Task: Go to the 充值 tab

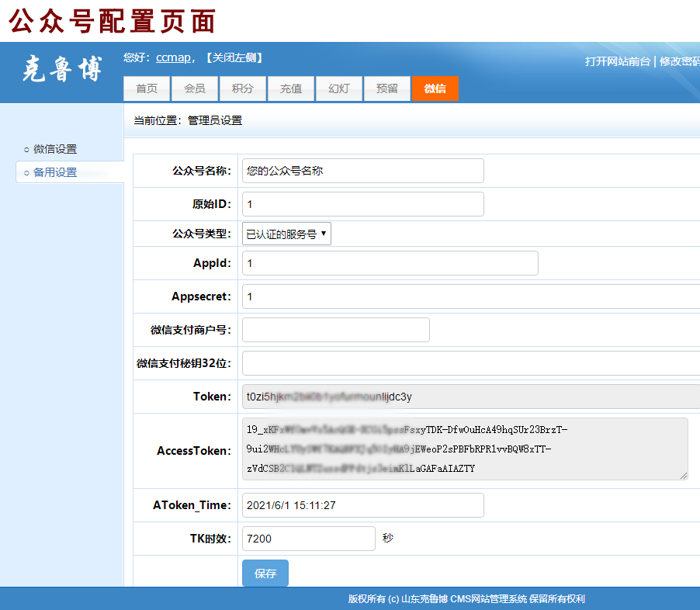Action: point(291,88)
